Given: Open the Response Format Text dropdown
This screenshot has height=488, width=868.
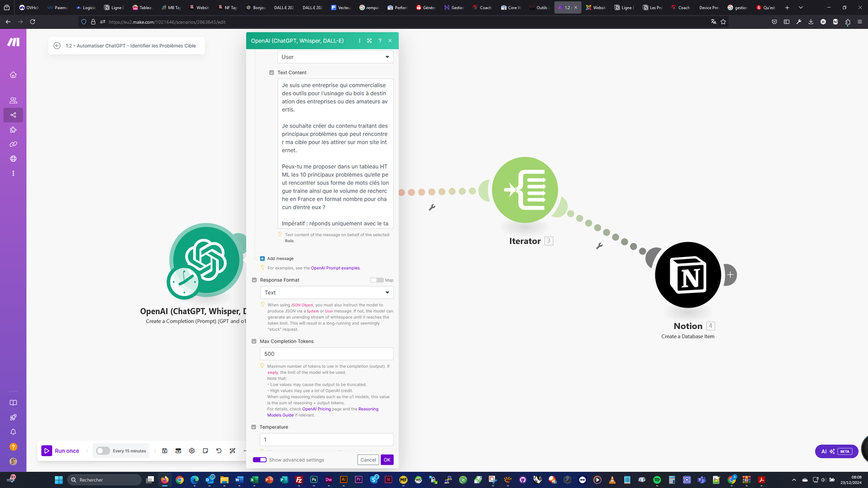Looking at the screenshot, I should click(326, 292).
